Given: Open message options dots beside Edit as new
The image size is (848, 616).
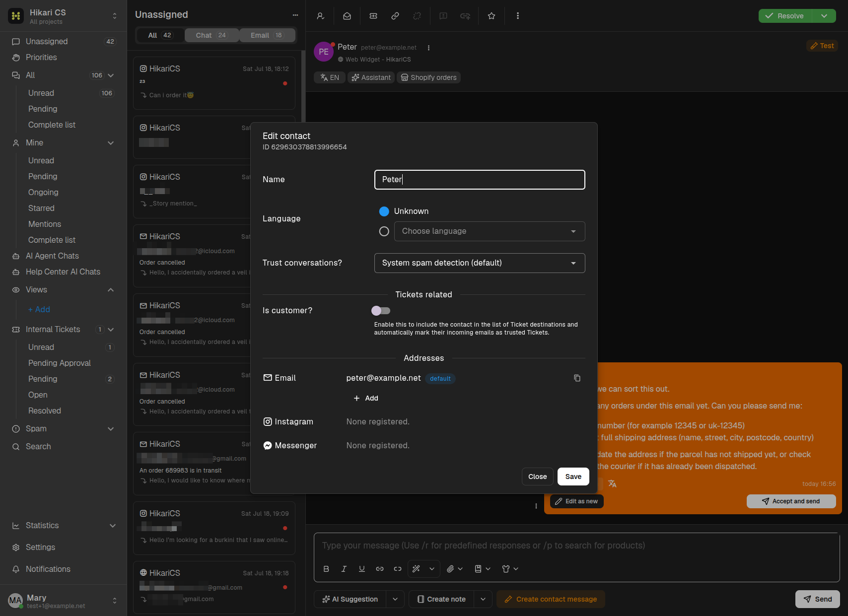Looking at the screenshot, I should (x=536, y=506).
